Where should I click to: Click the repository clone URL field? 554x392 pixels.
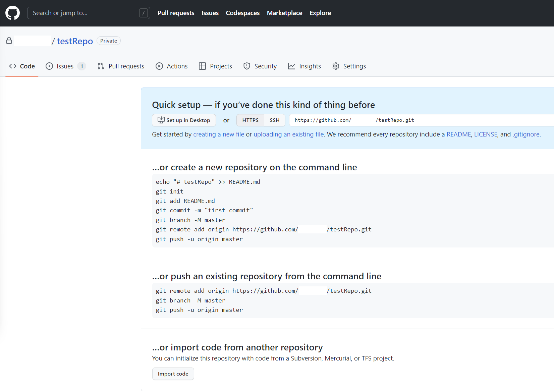[422, 120]
